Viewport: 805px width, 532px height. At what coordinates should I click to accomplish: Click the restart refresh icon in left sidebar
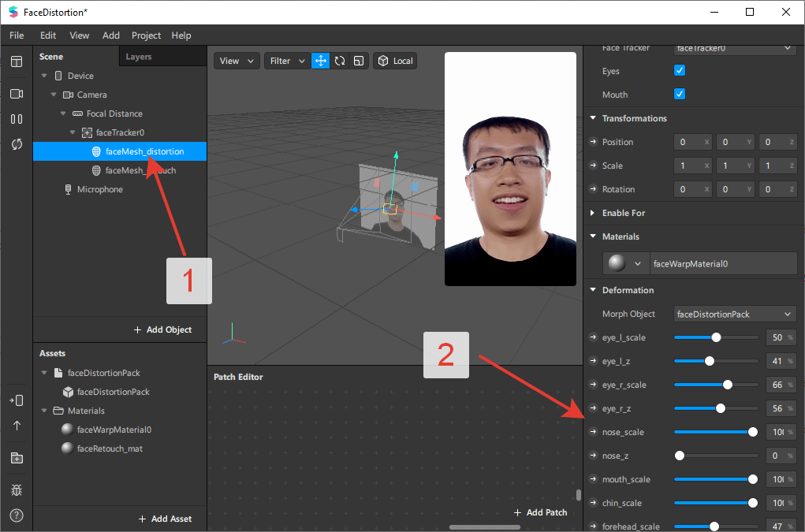(17, 144)
